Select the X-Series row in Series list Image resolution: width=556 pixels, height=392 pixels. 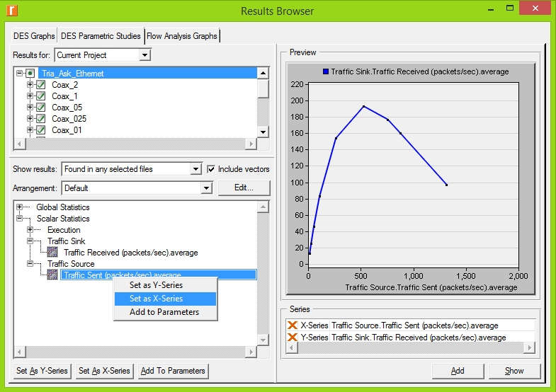click(x=410, y=325)
